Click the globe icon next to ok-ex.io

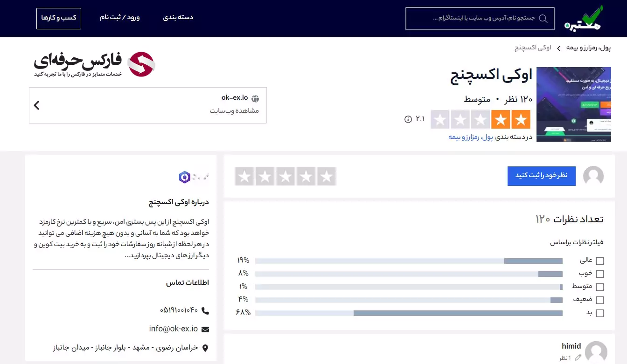255,98
